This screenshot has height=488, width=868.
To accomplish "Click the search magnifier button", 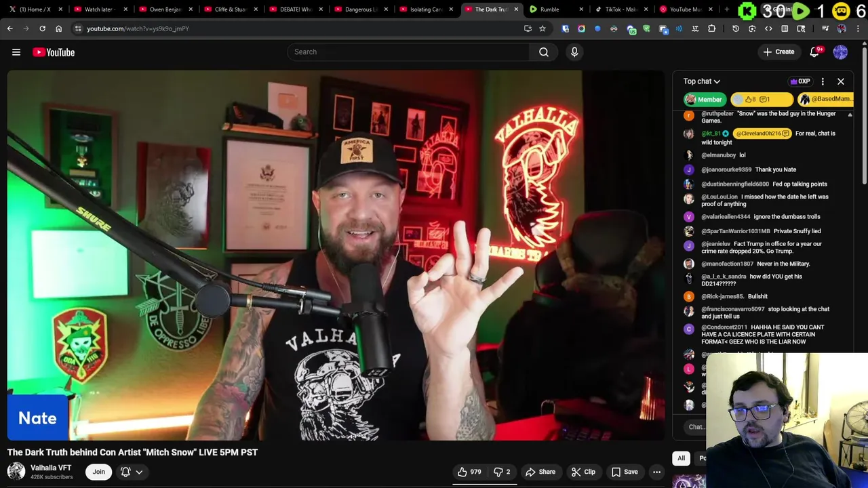I will point(544,52).
